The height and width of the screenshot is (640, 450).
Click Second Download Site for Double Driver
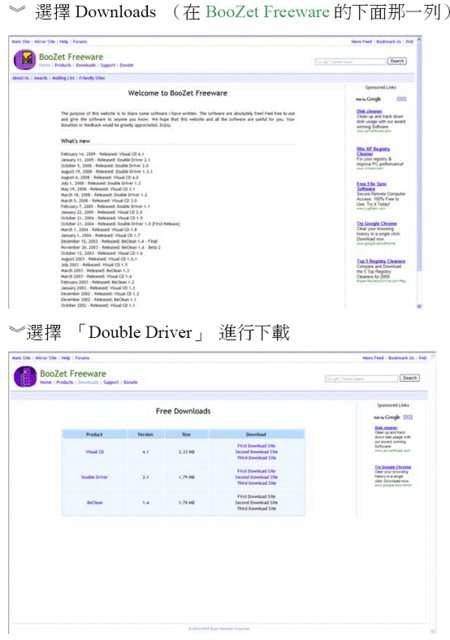256,477
